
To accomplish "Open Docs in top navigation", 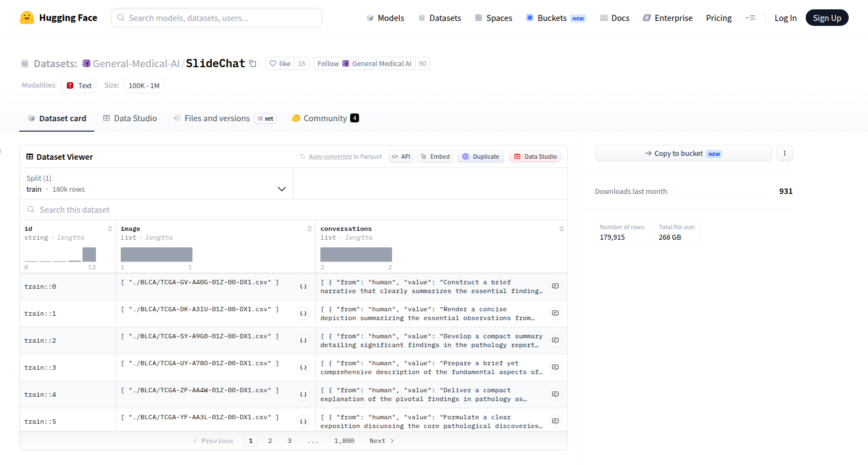I will tap(614, 18).
